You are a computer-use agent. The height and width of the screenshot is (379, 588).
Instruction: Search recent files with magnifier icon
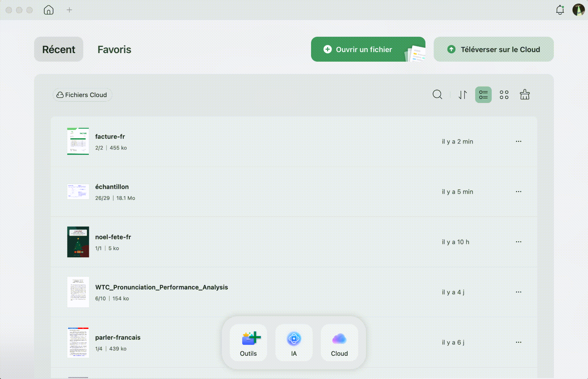(437, 95)
